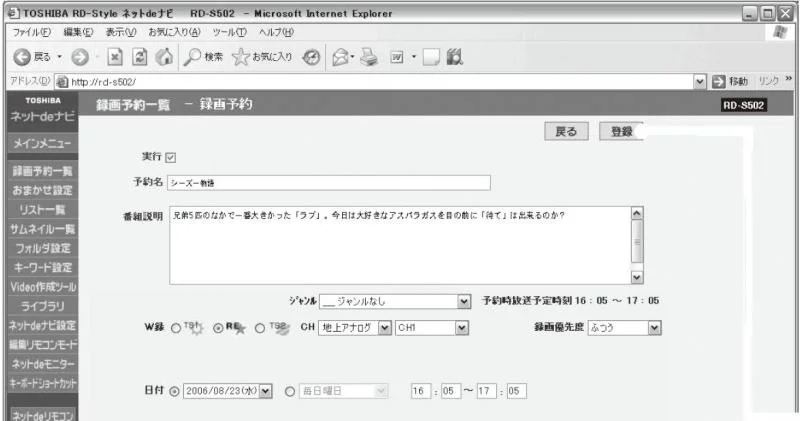
Task: Select the specific date radio button
Action: tap(174, 392)
